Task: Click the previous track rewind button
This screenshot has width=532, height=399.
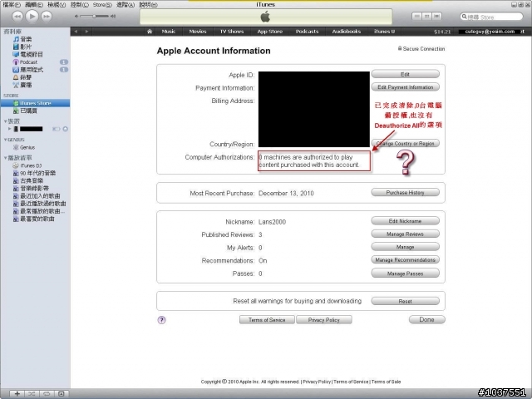Action: [17, 17]
